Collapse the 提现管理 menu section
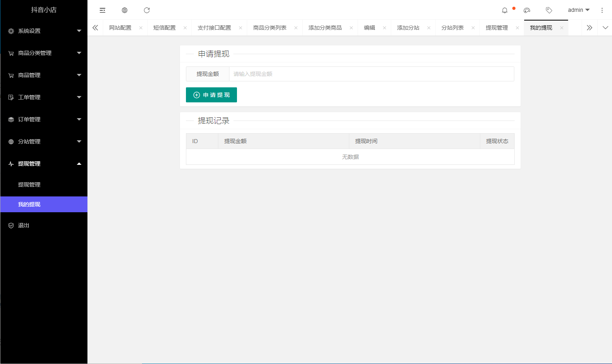Screen dimensions: 612x364 pyautogui.click(x=44, y=163)
